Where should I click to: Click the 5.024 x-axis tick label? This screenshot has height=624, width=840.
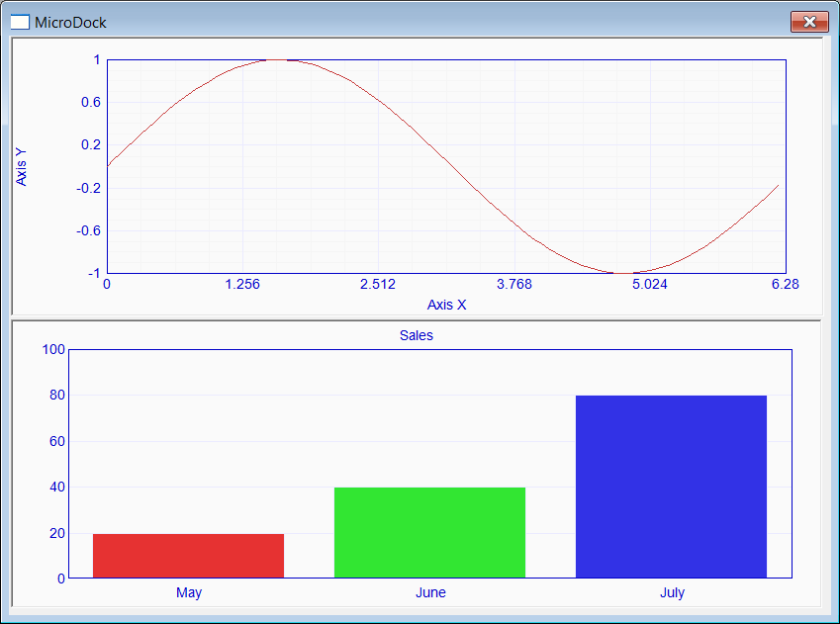(650, 284)
